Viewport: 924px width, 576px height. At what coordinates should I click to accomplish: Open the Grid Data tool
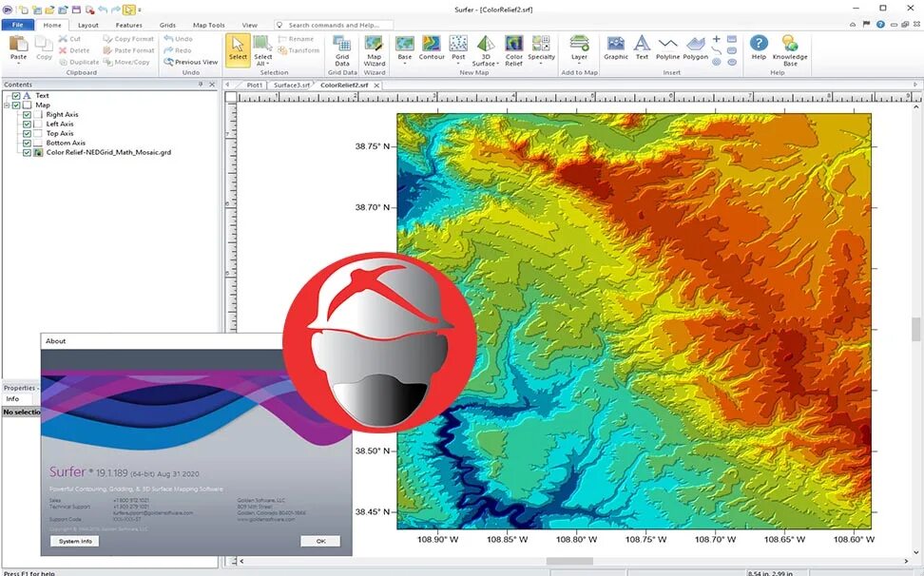(342, 50)
